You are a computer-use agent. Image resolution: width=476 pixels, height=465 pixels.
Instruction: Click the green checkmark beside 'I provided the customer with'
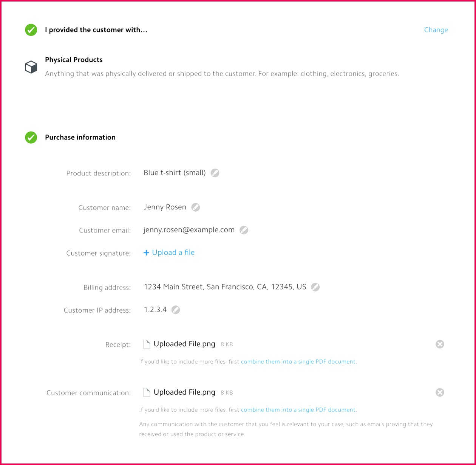click(31, 30)
